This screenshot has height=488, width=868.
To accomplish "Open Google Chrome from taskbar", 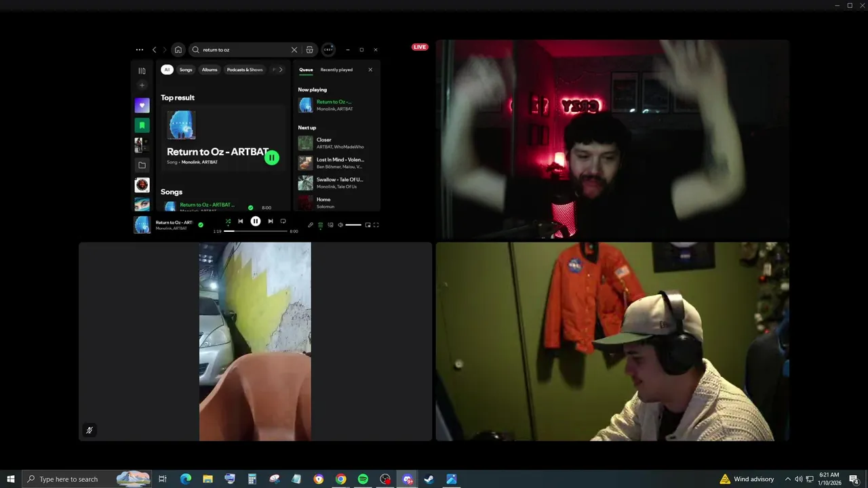I will point(340,479).
